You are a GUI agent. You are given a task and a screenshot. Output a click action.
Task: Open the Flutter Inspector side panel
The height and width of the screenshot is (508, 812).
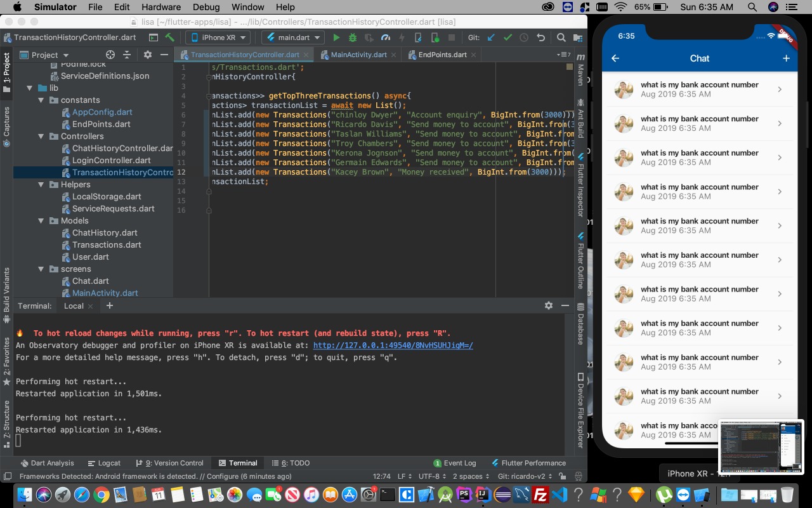(580, 185)
